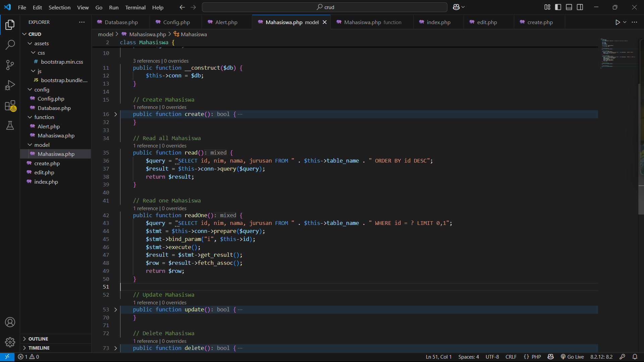Screen dimensions: 644x362
Task: Open the Search view in activity bar
Action: (10, 45)
